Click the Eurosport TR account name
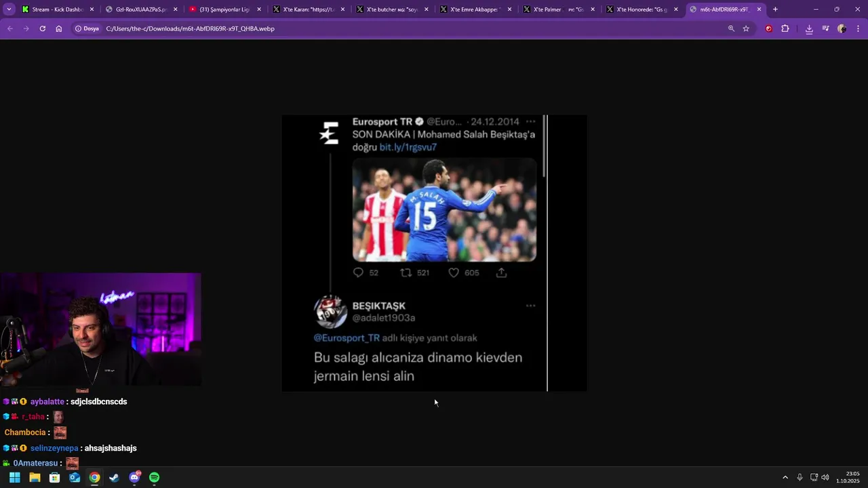The height and width of the screenshot is (488, 868). (x=382, y=121)
